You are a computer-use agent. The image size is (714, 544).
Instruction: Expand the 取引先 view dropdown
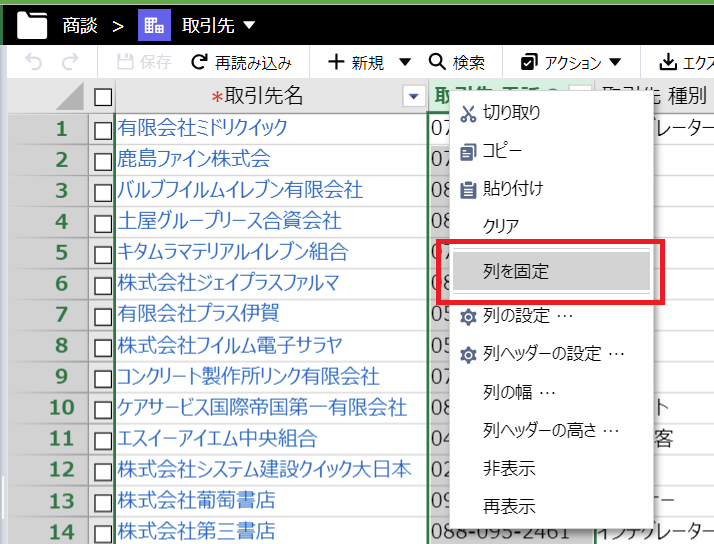tap(249, 24)
